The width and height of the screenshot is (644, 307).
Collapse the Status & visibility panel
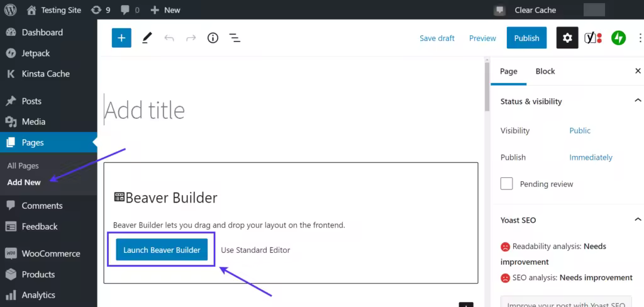pos(638,101)
